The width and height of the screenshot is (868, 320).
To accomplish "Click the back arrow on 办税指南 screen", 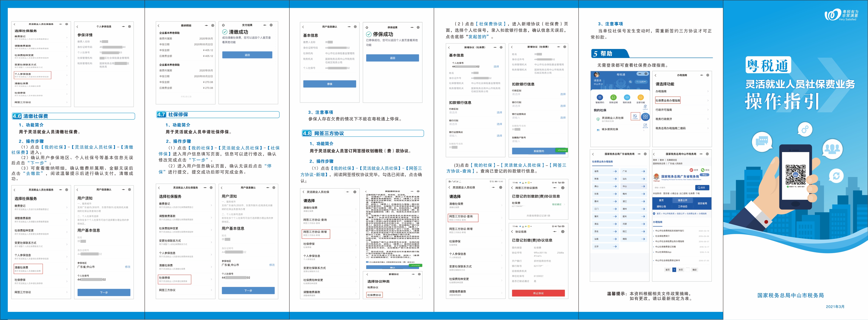I will tap(656, 75).
